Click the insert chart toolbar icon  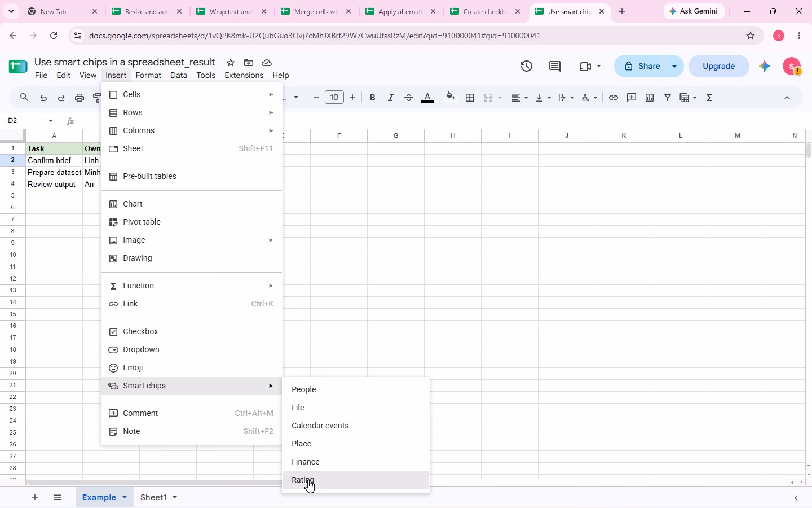click(x=650, y=98)
